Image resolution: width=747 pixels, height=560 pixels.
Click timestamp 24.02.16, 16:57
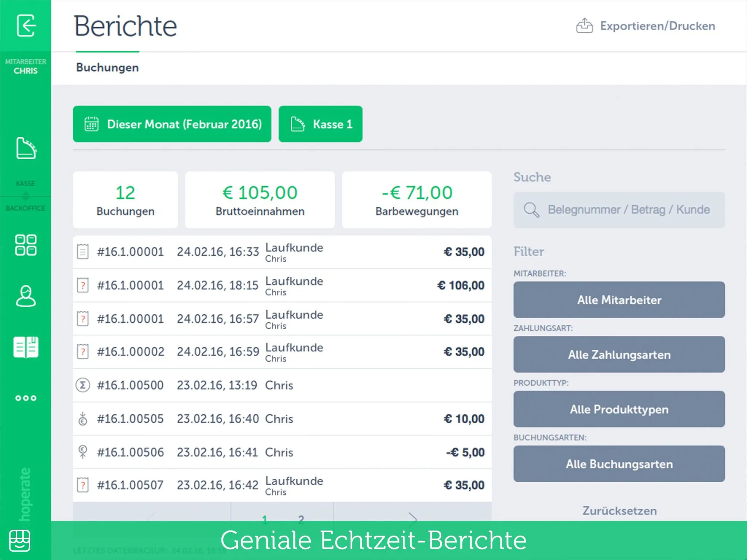[218, 319]
